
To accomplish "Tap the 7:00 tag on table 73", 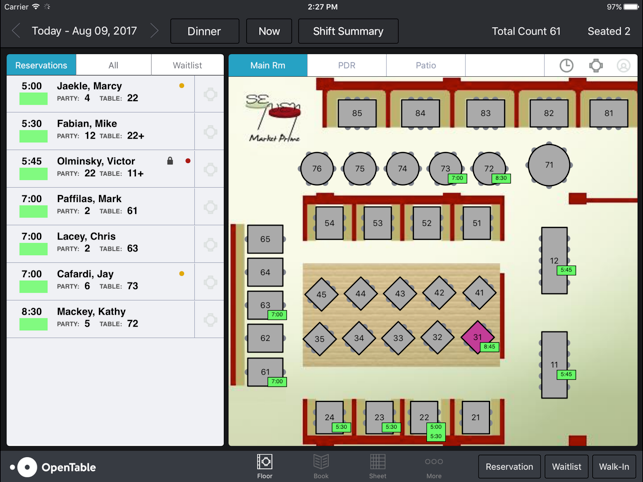I will coord(457,178).
